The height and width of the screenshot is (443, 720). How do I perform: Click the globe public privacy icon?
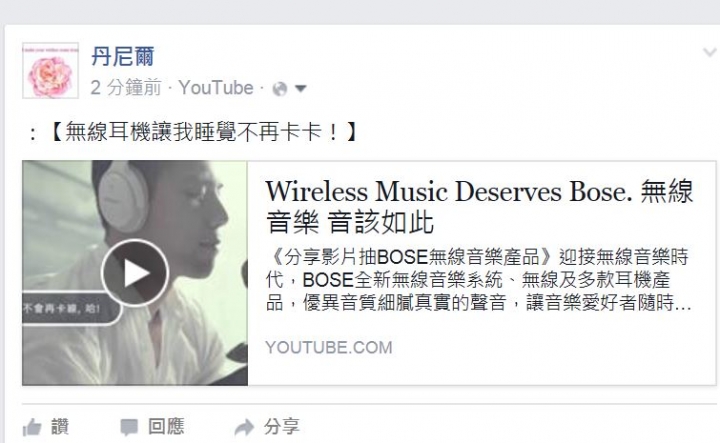[x=280, y=88]
